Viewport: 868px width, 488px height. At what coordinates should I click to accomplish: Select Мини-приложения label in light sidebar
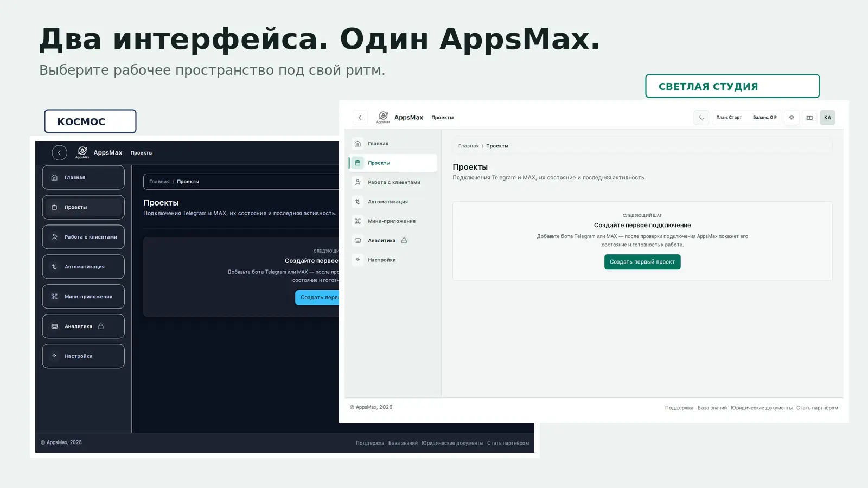point(392,221)
